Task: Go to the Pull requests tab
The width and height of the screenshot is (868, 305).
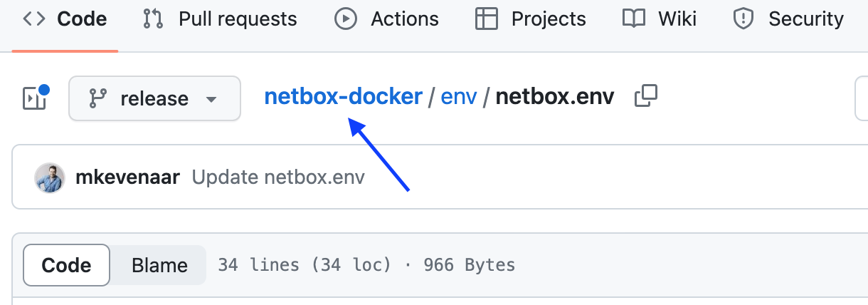Action: tap(220, 19)
